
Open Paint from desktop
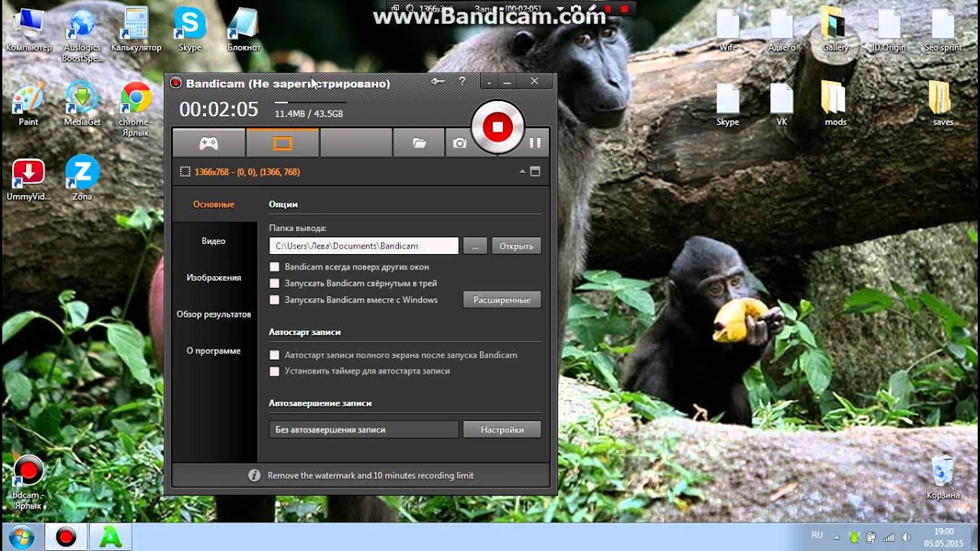click(x=28, y=105)
